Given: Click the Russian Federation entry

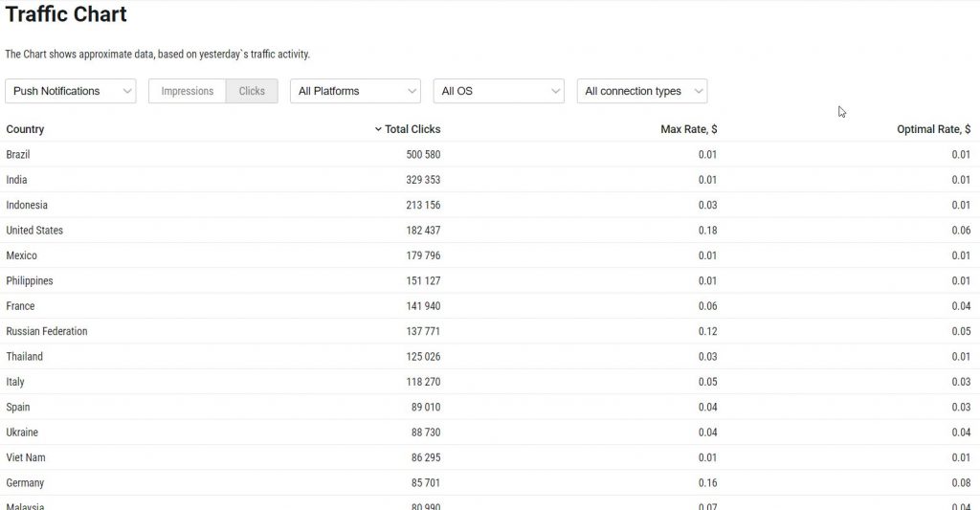Looking at the screenshot, I should click(46, 331).
